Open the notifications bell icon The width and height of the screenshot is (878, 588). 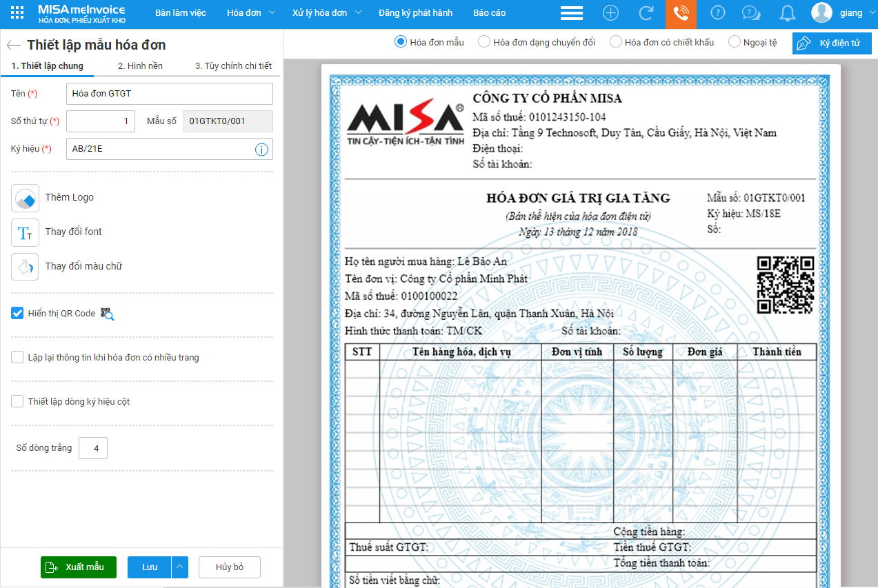pos(787,13)
